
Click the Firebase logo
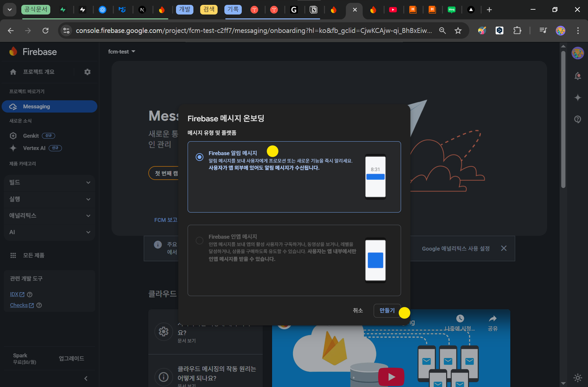(33, 52)
